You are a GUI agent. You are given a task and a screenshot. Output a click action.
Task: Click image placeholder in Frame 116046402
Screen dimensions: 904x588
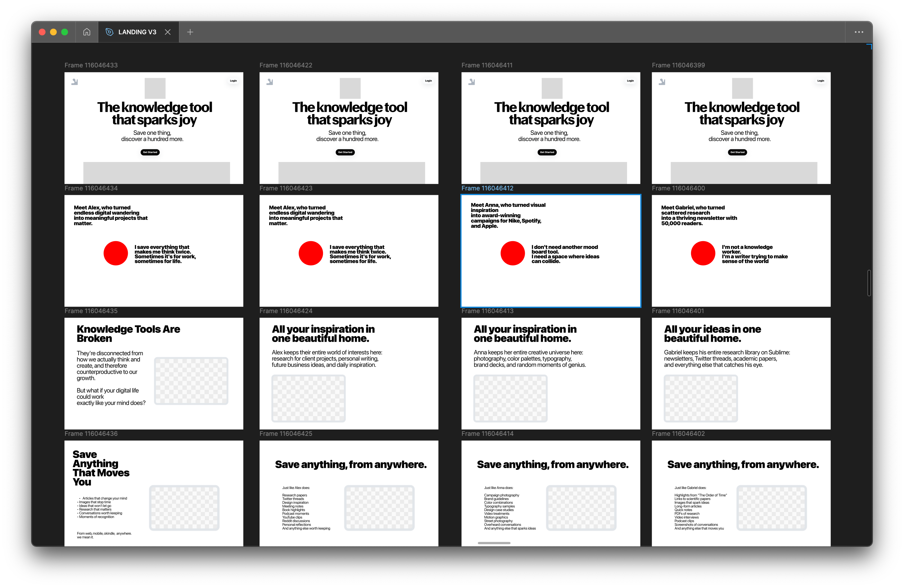tap(771, 507)
